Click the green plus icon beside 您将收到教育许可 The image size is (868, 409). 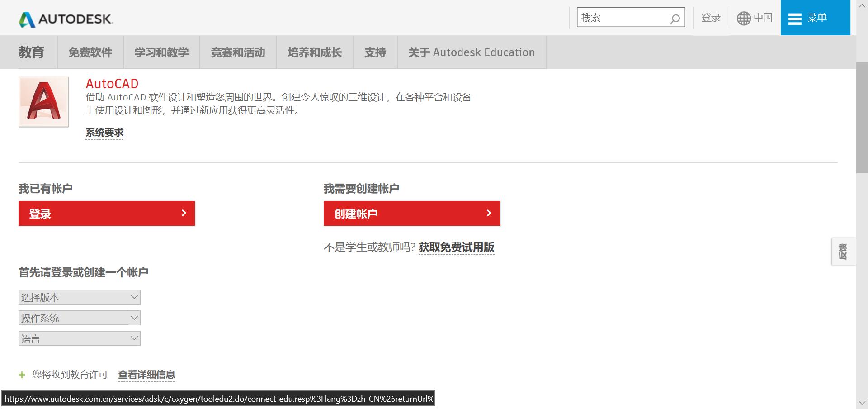pos(22,375)
